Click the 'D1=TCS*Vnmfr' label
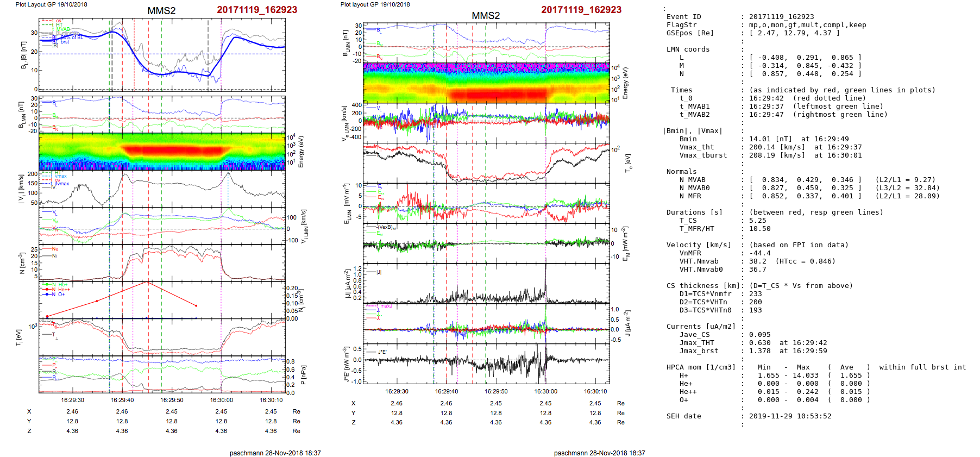Viewport: 980px width, 457px height. (x=705, y=294)
